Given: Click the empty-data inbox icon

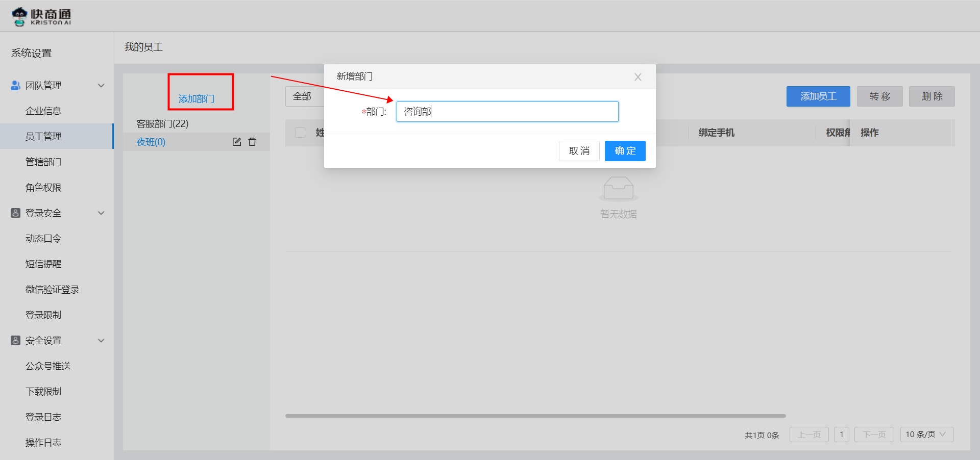Looking at the screenshot, I should (618, 189).
